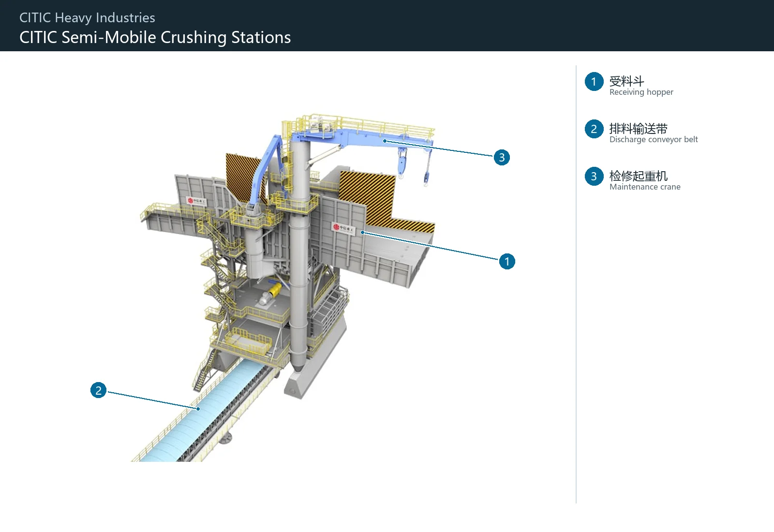This screenshot has width=774, height=532.
Task: Click the crushing station 3D model image
Action: pos(283,288)
